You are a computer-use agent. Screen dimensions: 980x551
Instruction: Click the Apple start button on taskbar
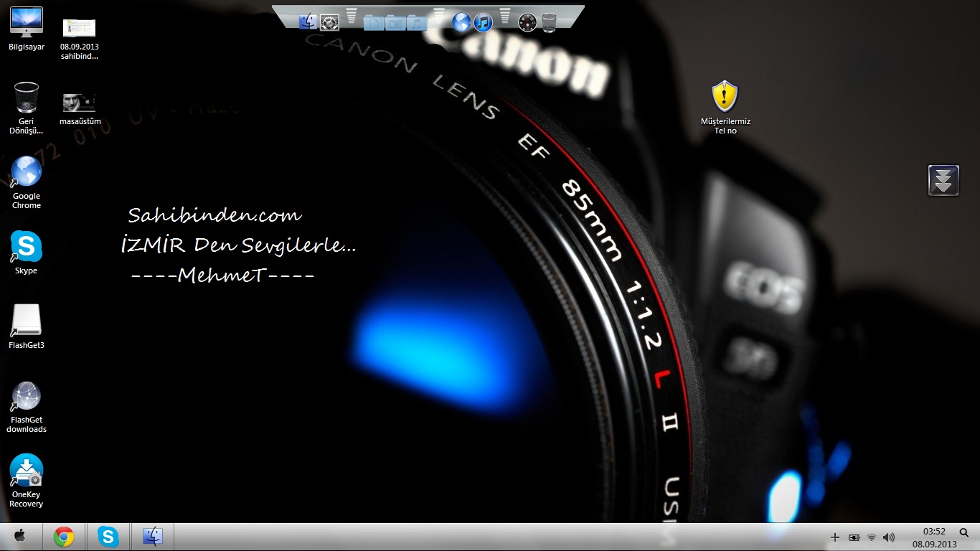click(x=20, y=536)
